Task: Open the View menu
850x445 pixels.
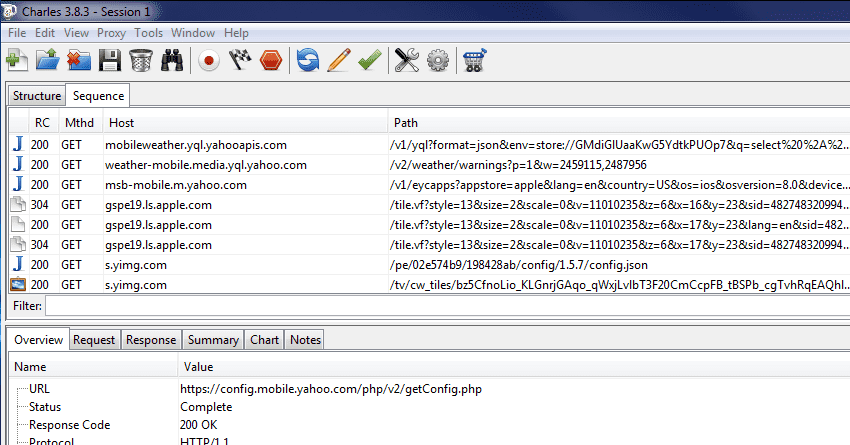Action: (x=76, y=33)
